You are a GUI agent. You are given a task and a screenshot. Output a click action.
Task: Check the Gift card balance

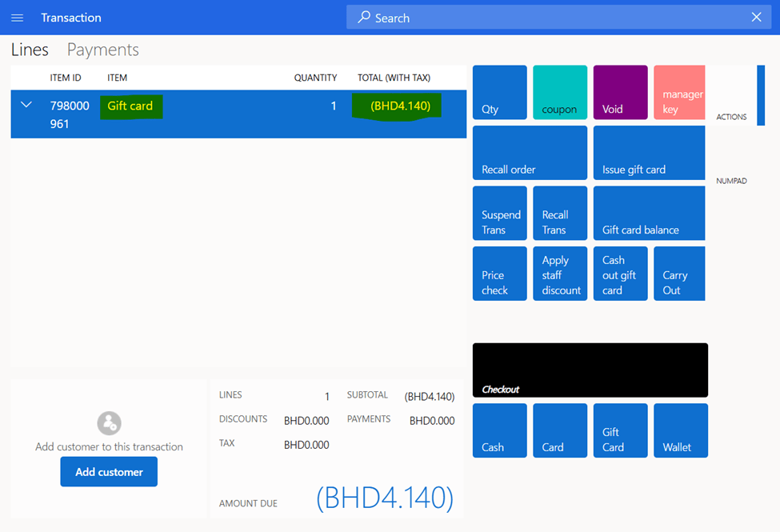point(649,214)
